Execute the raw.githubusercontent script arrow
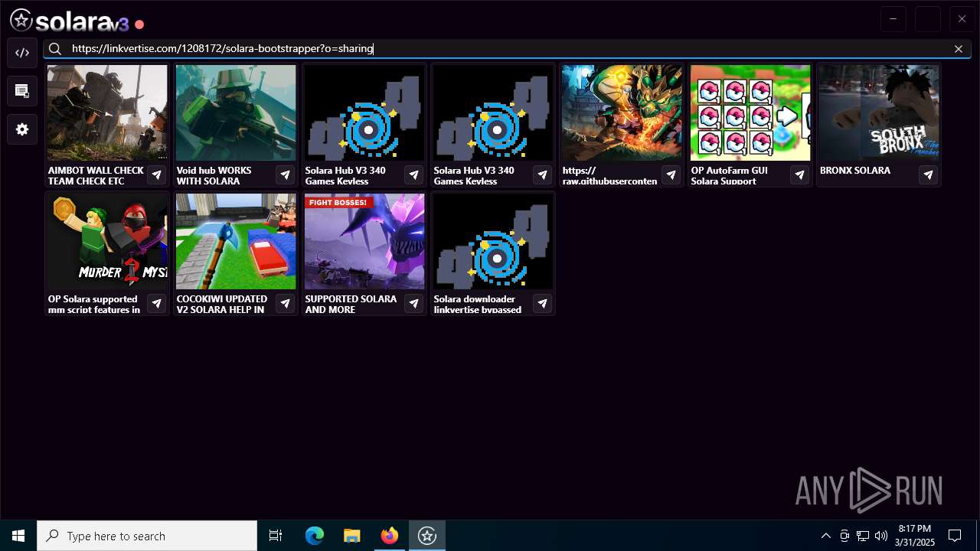The image size is (980, 551). pyautogui.click(x=671, y=175)
